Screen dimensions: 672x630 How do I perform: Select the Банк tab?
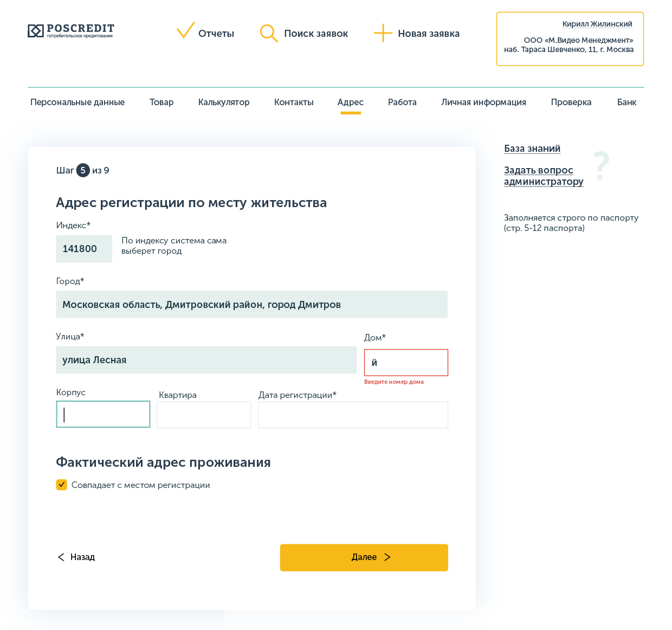point(626,102)
